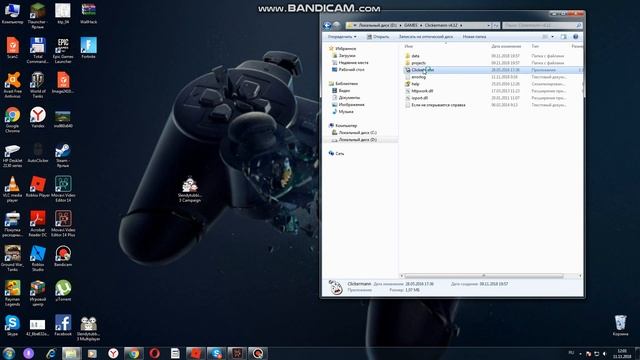The width and height of the screenshot is (640, 360).
Task: Sort by the Имя (Name) column header
Action: (409, 47)
